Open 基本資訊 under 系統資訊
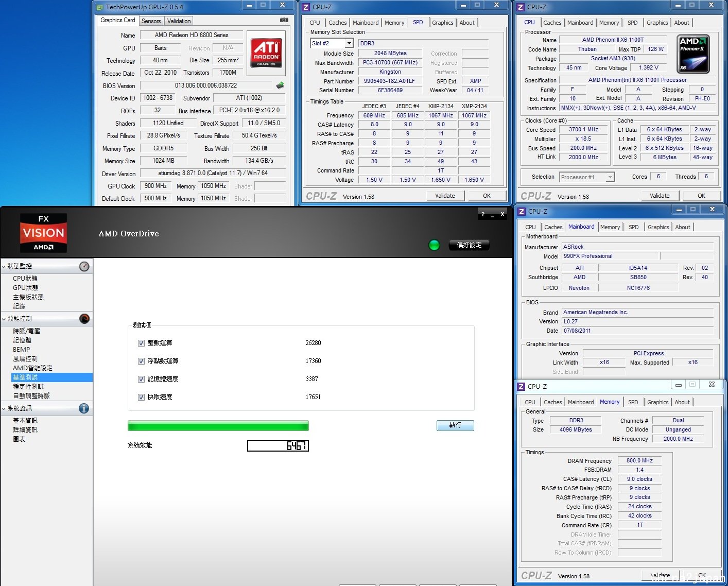 25,421
